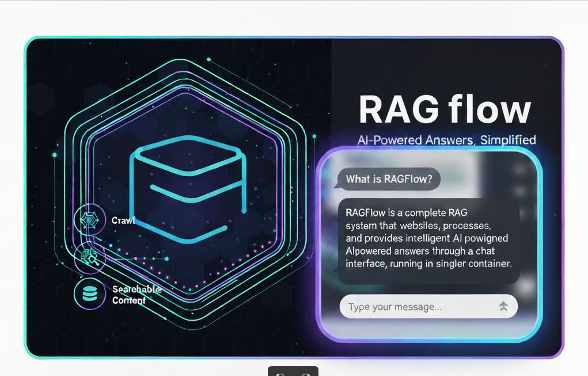Click the send arrow in message box
588x376 pixels.
tap(503, 306)
